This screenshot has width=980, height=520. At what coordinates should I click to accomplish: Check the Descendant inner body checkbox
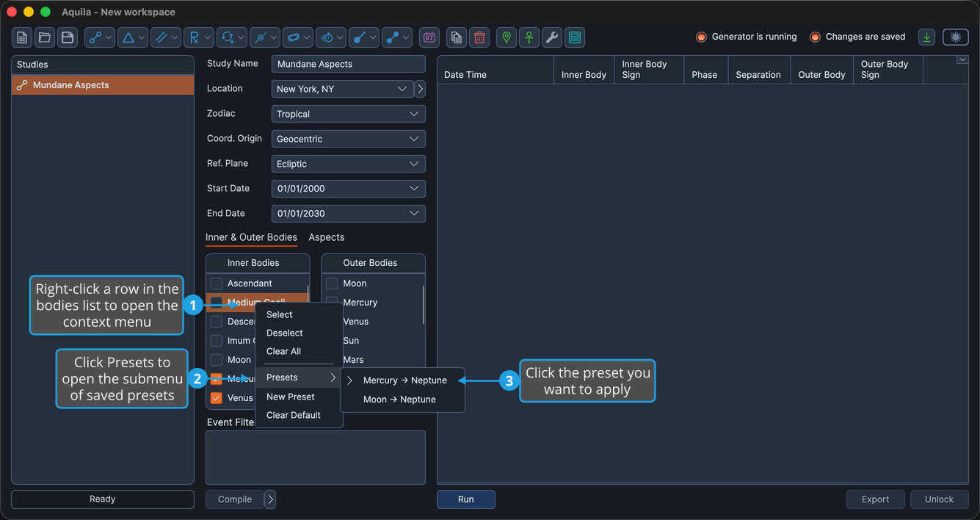point(217,322)
